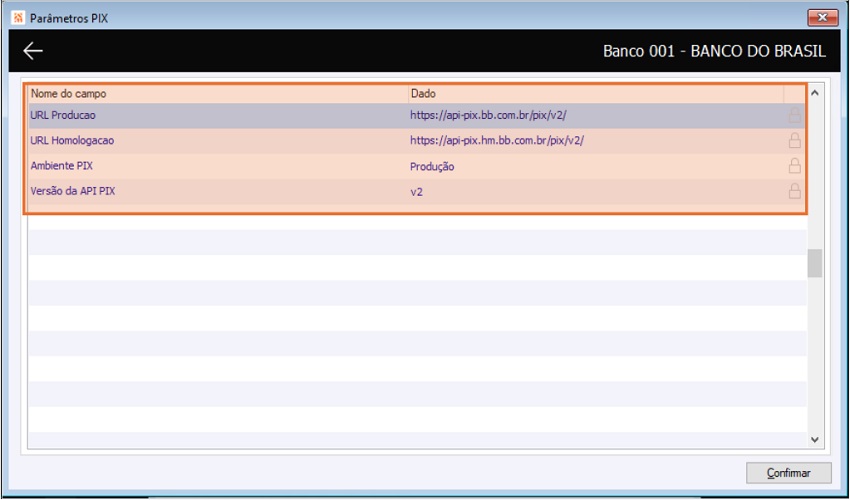The image size is (850, 500).
Task: Click the scrollbar down arrow
Action: click(814, 439)
